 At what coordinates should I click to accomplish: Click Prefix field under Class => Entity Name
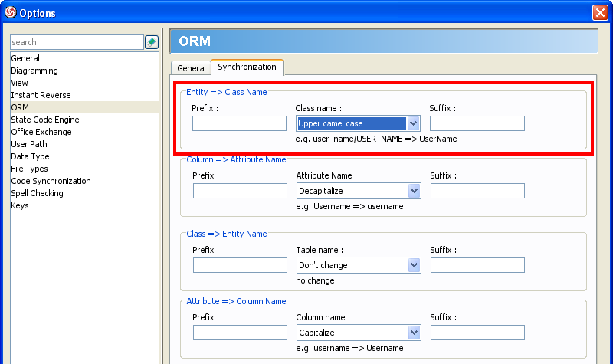point(240,265)
